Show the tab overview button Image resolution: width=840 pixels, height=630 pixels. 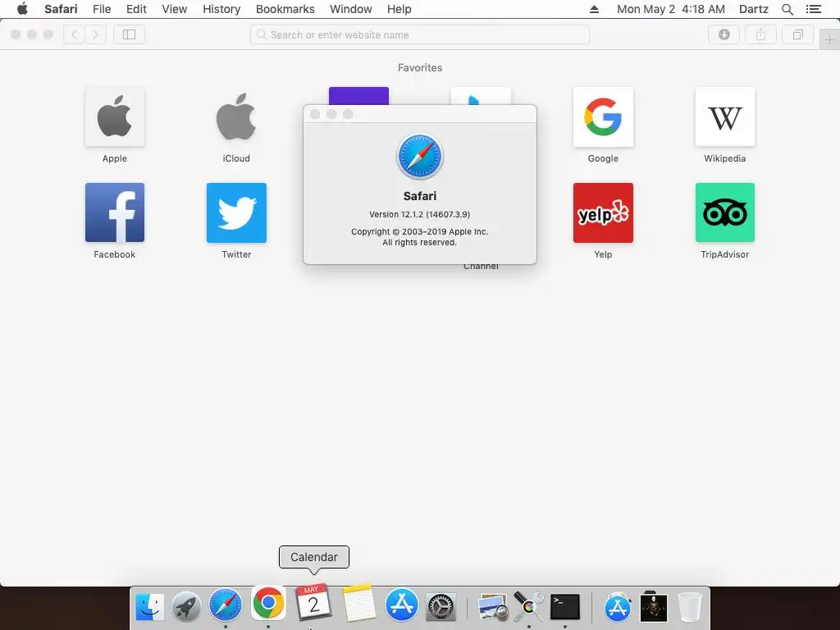pyautogui.click(x=797, y=34)
